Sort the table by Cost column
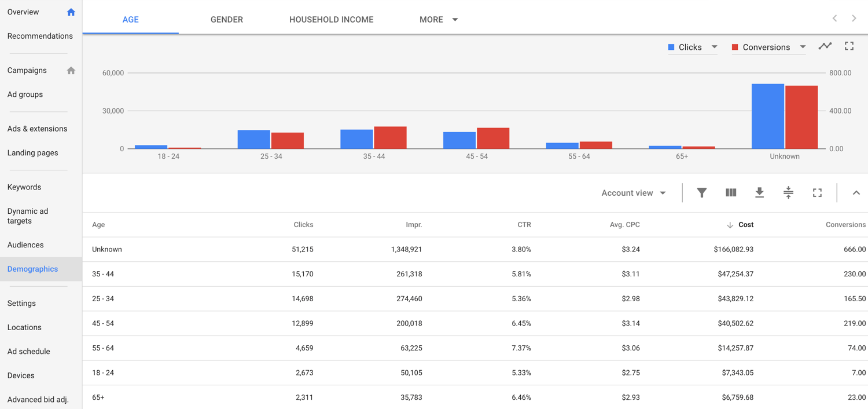 pos(745,225)
